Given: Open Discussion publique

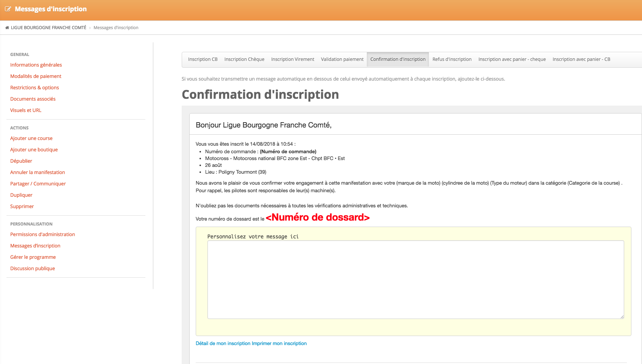Looking at the screenshot, I should [33, 268].
